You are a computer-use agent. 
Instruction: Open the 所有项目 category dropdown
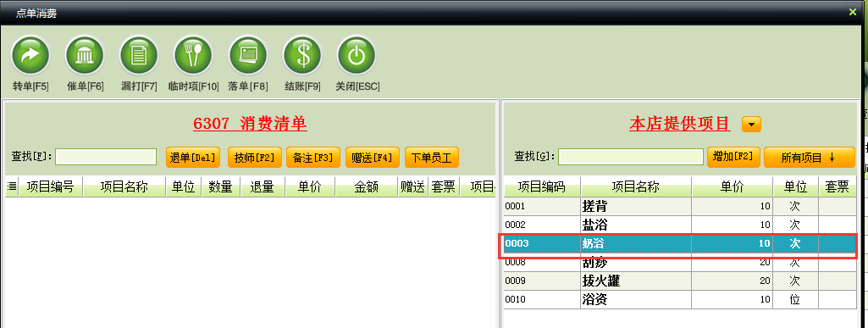810,158
